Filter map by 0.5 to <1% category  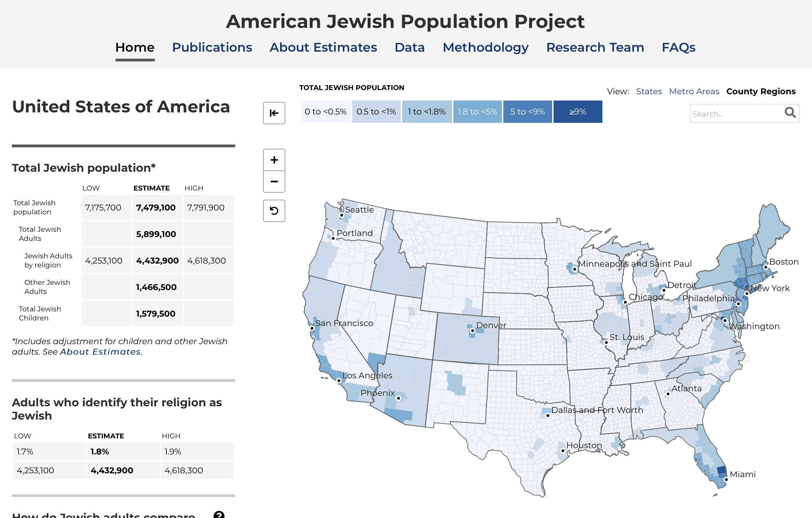click(376, 111)
